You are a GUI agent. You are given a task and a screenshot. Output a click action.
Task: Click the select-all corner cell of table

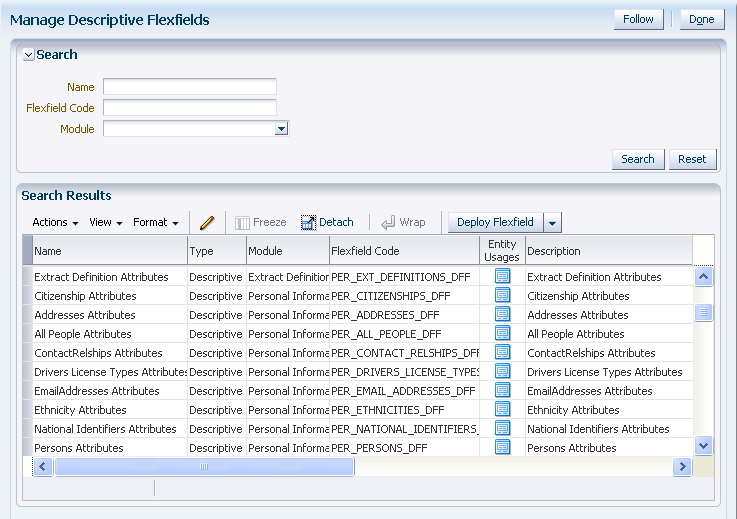(x=27, y=251)
